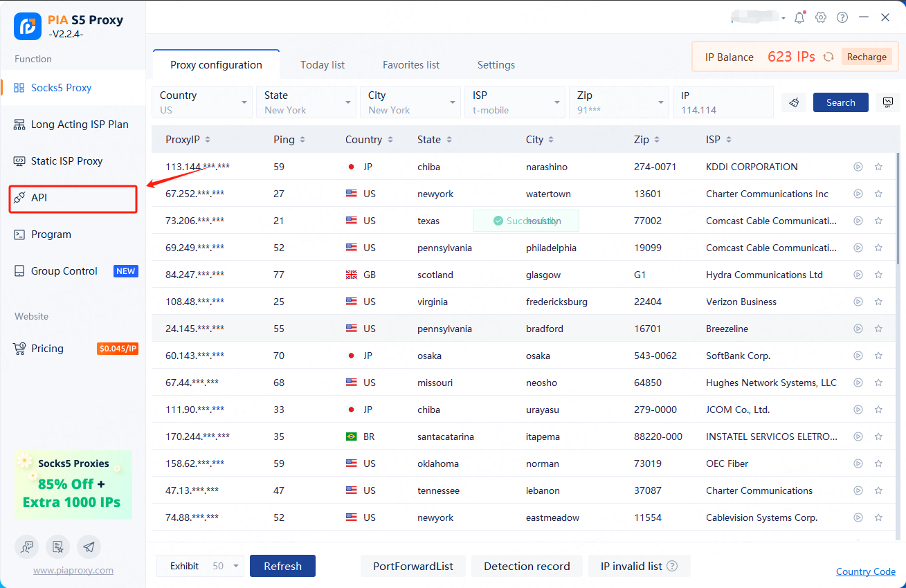Click the broom icon to clear filters
The image size is (906, 588).
(794, 102)
